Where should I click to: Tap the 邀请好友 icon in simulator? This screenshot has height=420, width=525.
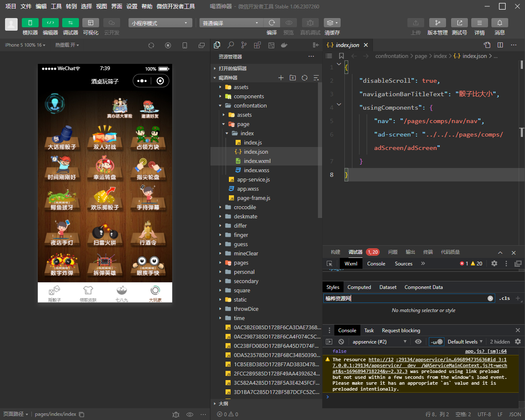click(150, 109)
